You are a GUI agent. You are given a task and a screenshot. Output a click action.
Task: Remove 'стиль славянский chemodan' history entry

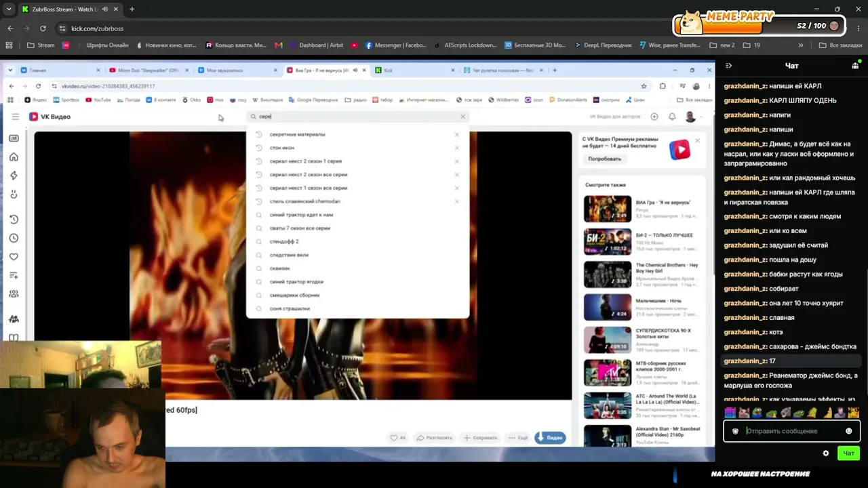(456, 201)
